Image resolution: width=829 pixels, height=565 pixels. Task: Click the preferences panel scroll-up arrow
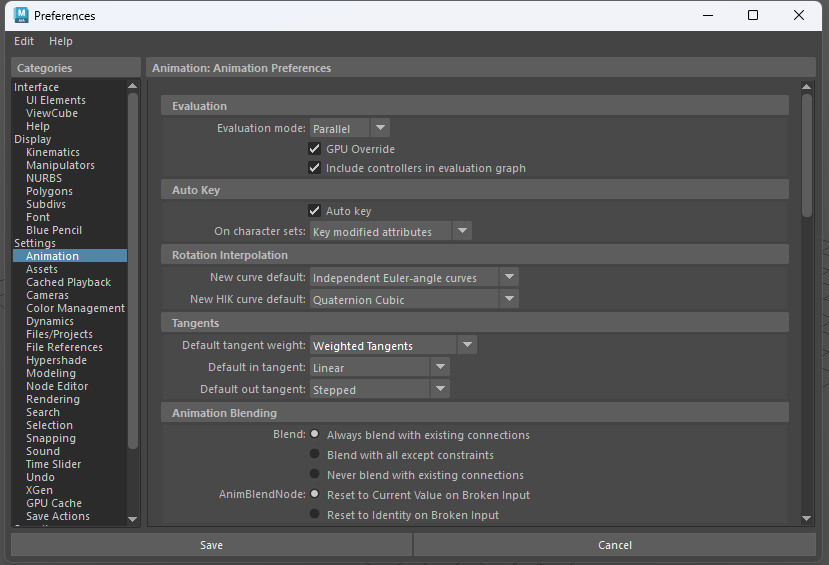point(807,87)
